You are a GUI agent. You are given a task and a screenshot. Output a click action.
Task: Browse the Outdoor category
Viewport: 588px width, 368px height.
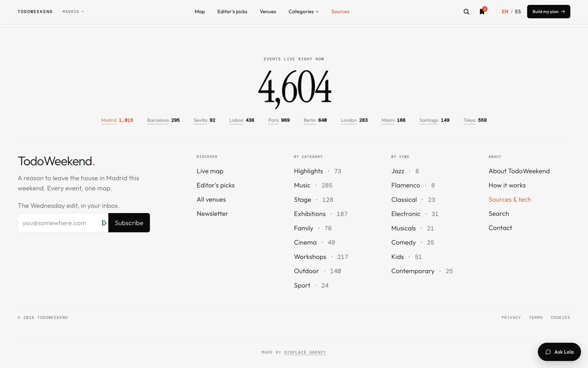coord(306,271)
